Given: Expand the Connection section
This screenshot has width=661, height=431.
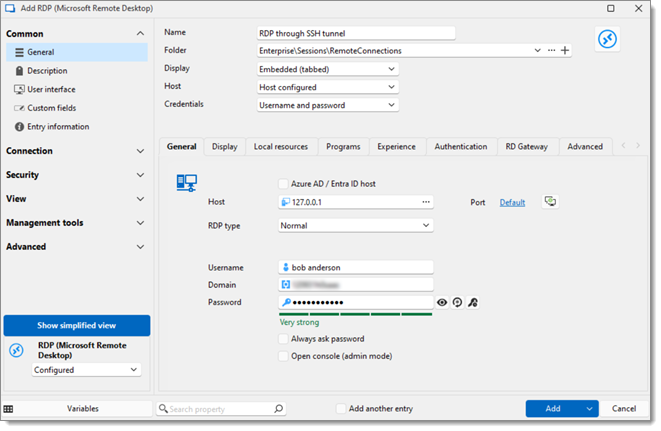Looking at the screenshot, I should [x=140, y=151].
